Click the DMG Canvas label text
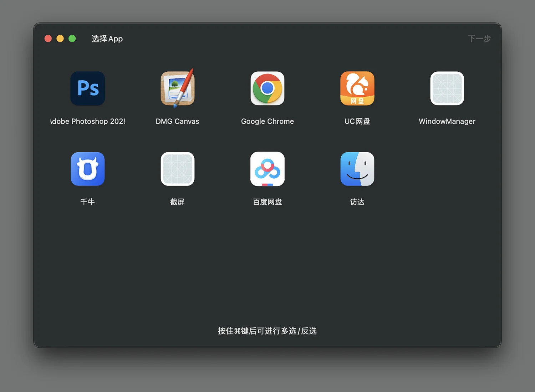 [x=178, y=121]
